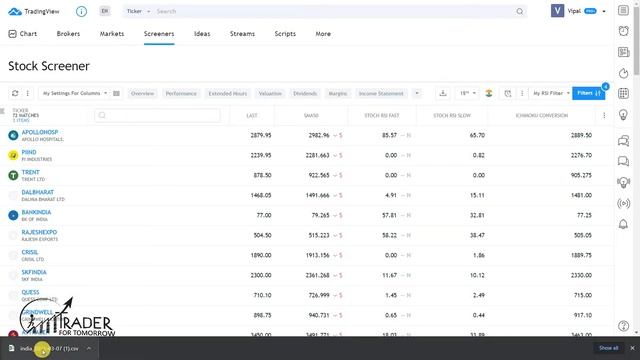This screenshot has width=640, height=360.
Task: Open the Streams menu
Action: (x=242, y=34)
